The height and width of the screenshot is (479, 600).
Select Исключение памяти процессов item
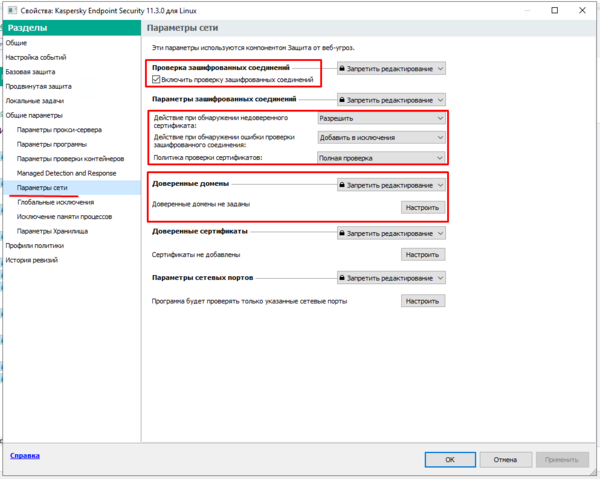(64, 217)
